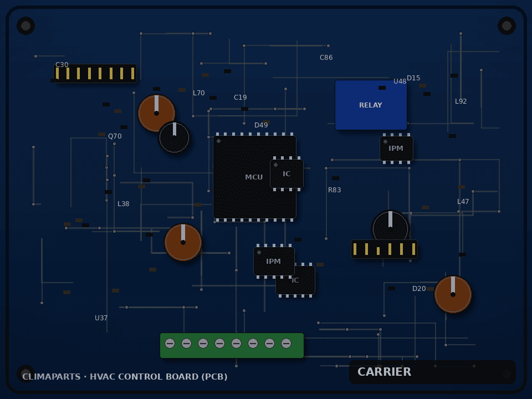Click the C30 gold pin header
The width and height of the screenshot is (532, 399).
(95, 73)
